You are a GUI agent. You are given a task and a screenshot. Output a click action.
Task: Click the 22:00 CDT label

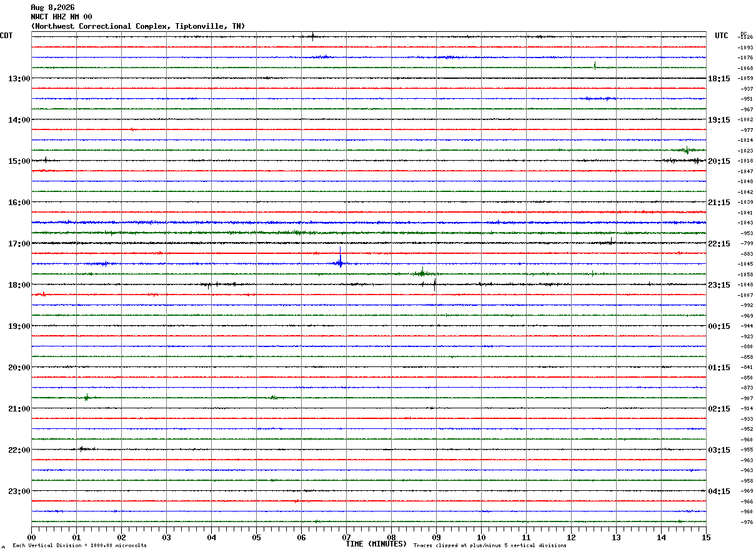[x=19, y=450]
